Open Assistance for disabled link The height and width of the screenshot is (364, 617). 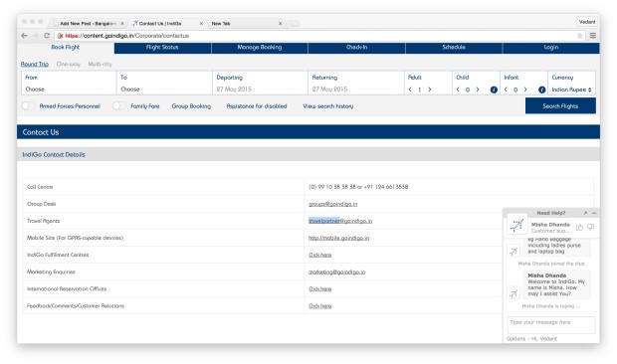pyautogui.click(x=257, y=106)
